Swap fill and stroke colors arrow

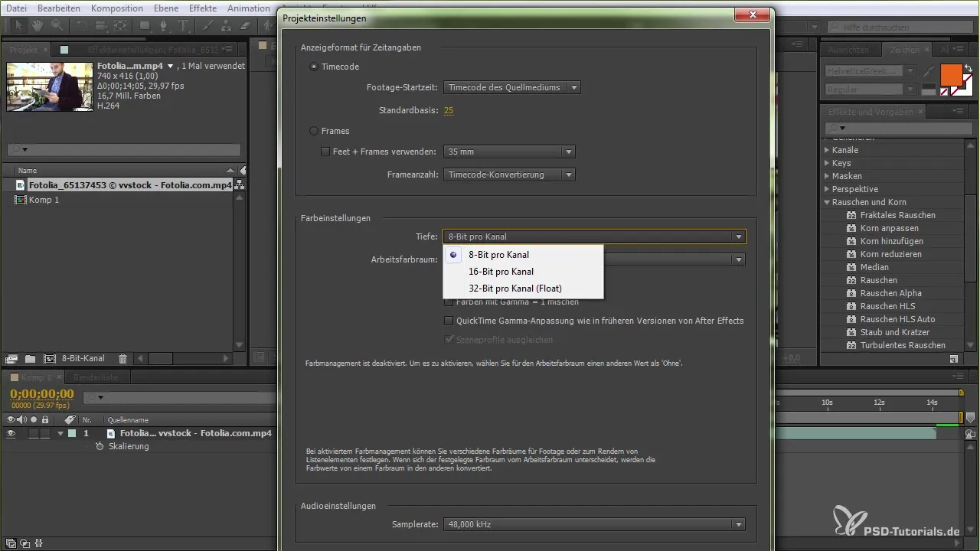(x=968, y=68)
